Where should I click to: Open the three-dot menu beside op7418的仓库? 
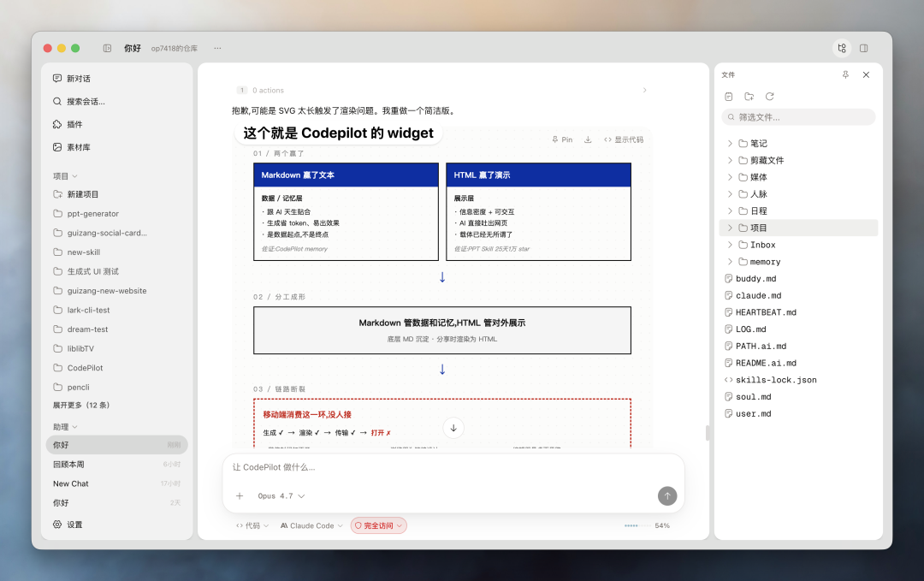coord(217,48)
